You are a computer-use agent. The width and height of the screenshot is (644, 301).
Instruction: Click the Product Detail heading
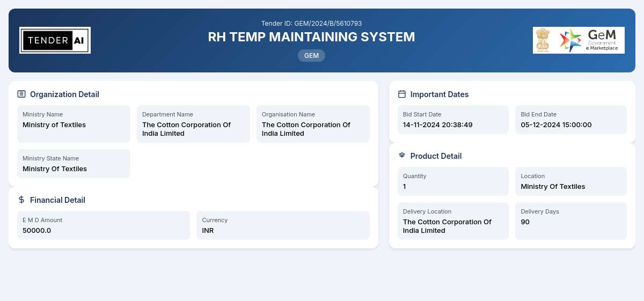pos(436,156)
